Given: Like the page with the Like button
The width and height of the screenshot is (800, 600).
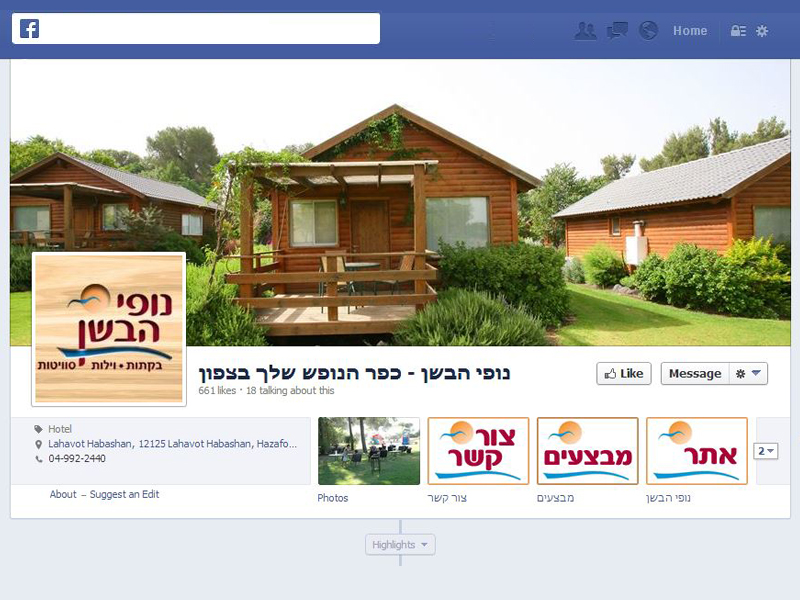Looking at the screenshot, I should 623,373.
